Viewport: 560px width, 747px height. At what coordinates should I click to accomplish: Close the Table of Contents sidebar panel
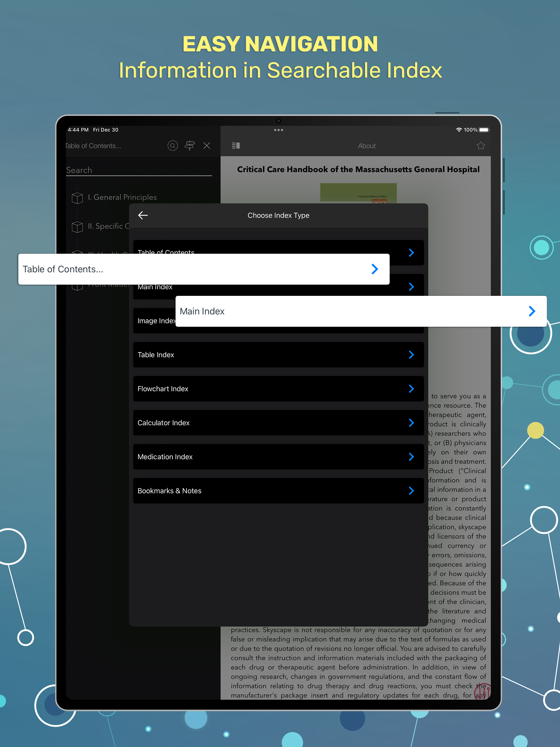pyautogui.click(x=207, y=145)
